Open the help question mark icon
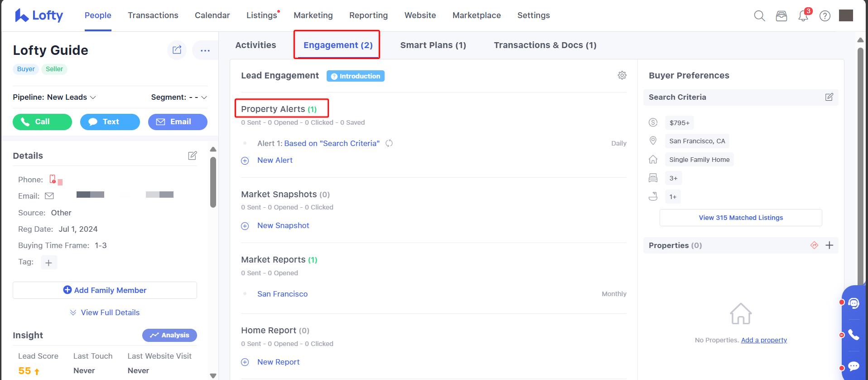868x380 pixels. pos(825,16)
